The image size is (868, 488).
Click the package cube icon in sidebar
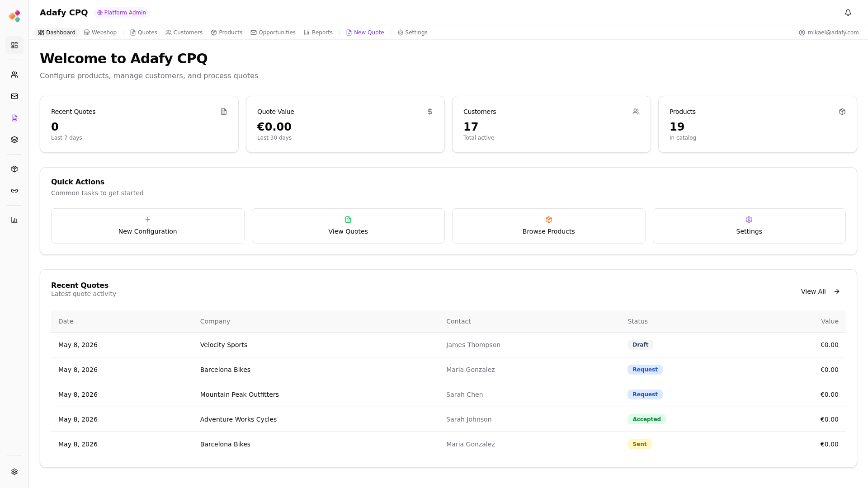coord(14,169)
